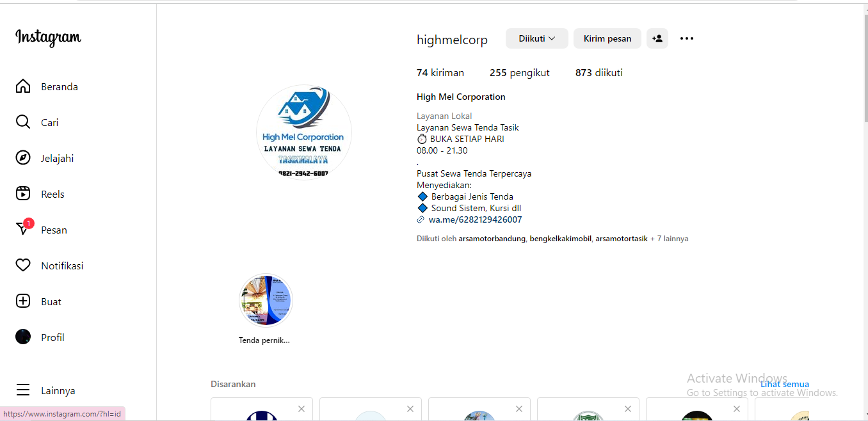This screenshot has height=421, width=868.
Task: Click the Kirim pesan button
Action: click(607, 38)
